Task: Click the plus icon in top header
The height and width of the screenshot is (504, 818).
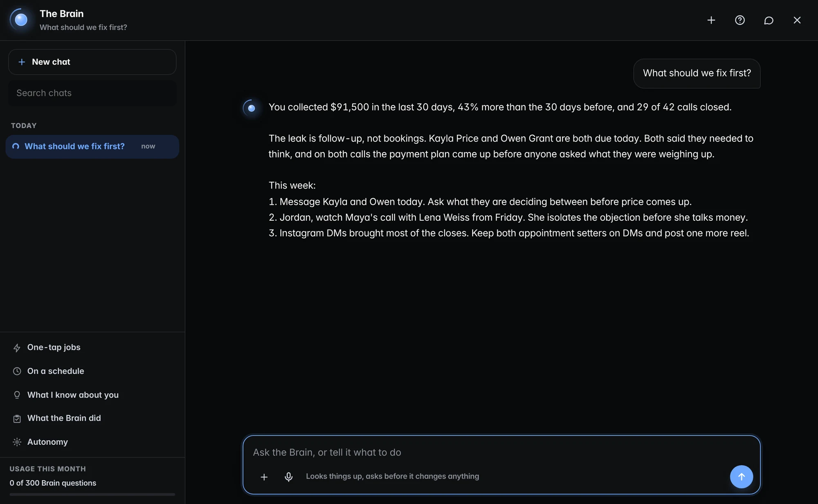Action: coord(711,20)
